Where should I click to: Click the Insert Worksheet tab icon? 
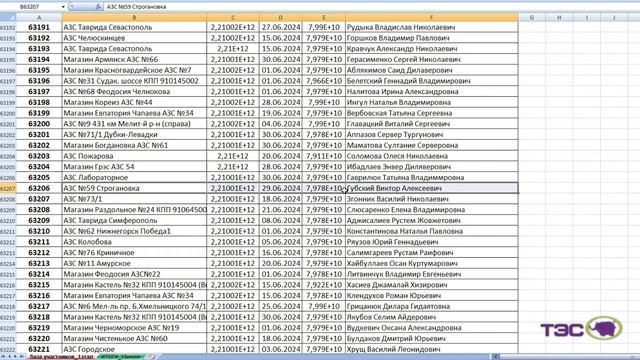click(151, 357)
